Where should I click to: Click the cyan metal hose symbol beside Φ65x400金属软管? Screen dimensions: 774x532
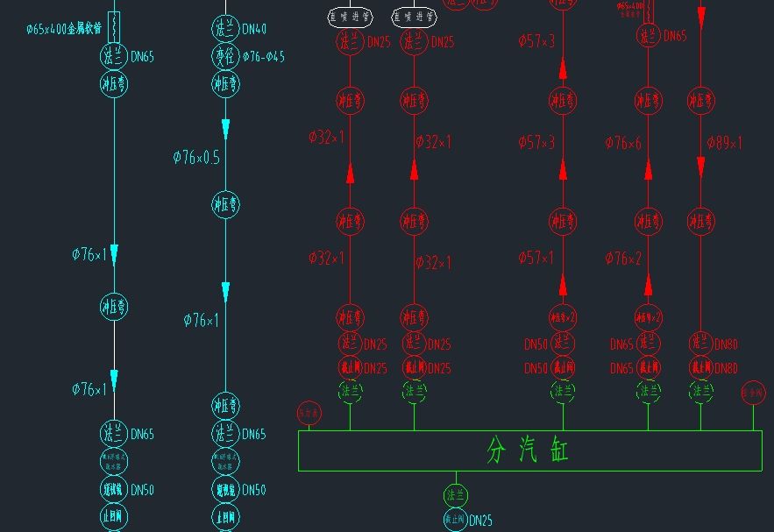pyautogui.click(x=114, y=24)
